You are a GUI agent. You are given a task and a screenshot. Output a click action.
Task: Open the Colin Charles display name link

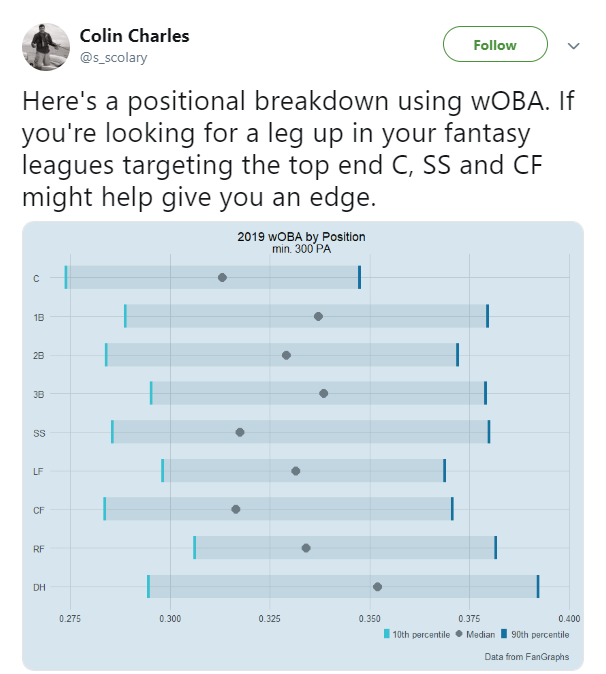click(x=135, y=36)
